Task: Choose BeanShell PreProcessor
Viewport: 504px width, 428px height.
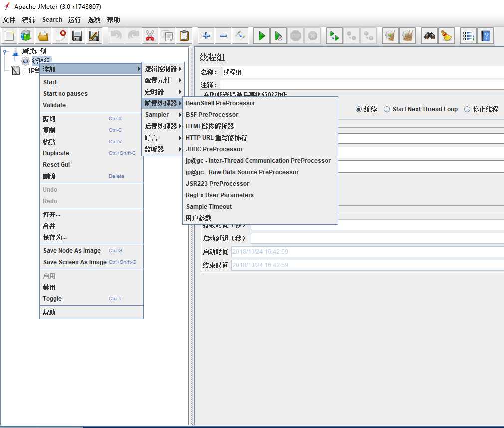Action: point(260,103)
